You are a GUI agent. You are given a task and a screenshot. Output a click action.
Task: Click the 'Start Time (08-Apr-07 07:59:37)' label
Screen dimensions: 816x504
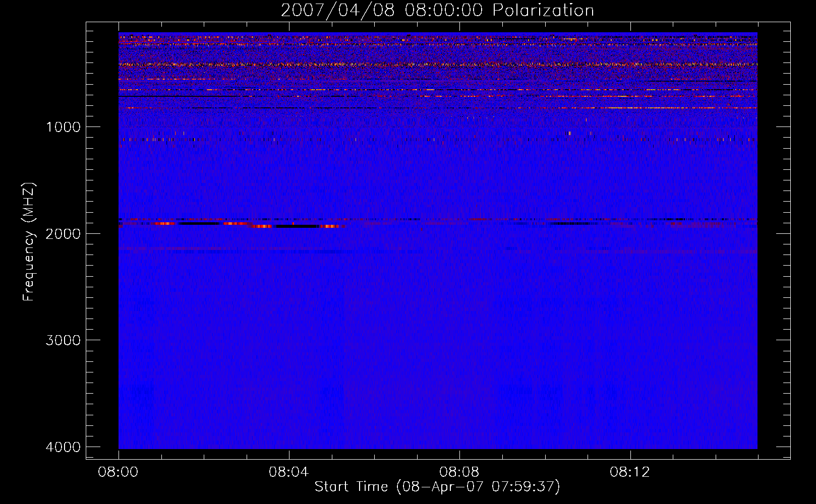pyautogui.click(x=437, y=487)
